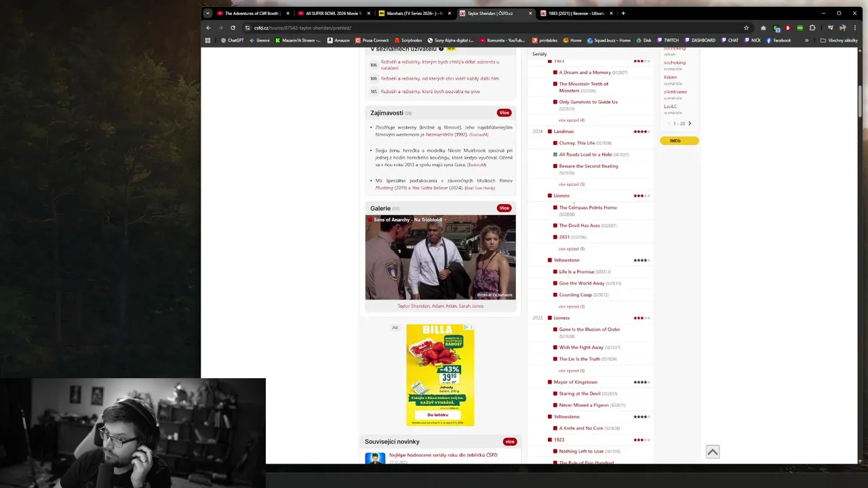Viewport: 868px width, 488px height.
Task: Open episode All Roads Lead to a Hole
Action: click(x=585, y=155)
